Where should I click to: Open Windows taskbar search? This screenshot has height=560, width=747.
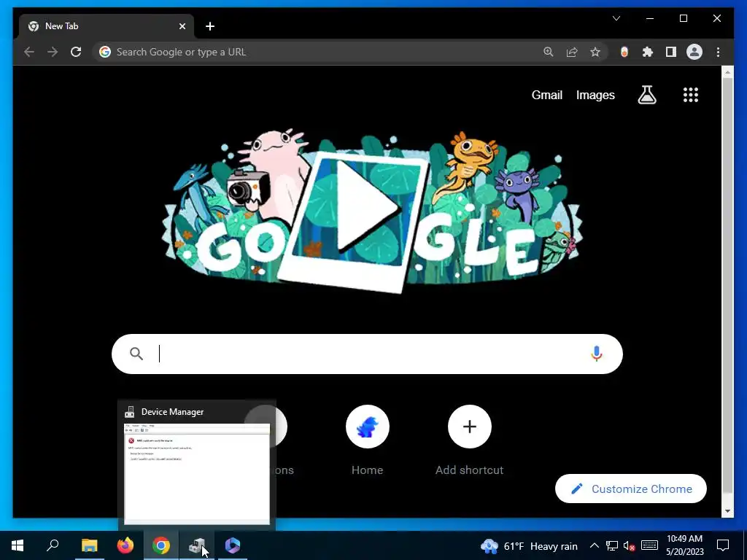point(53,545)
